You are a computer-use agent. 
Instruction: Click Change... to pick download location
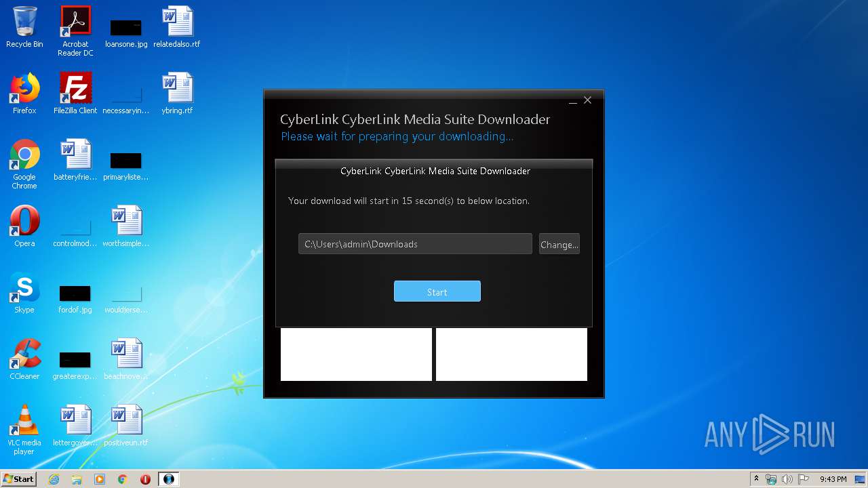point(559,244)
